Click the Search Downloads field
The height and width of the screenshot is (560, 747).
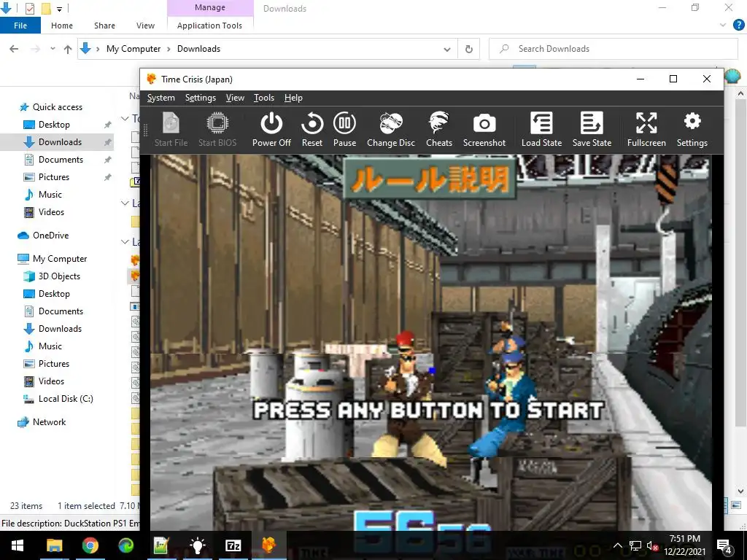[x=614, y=49]
